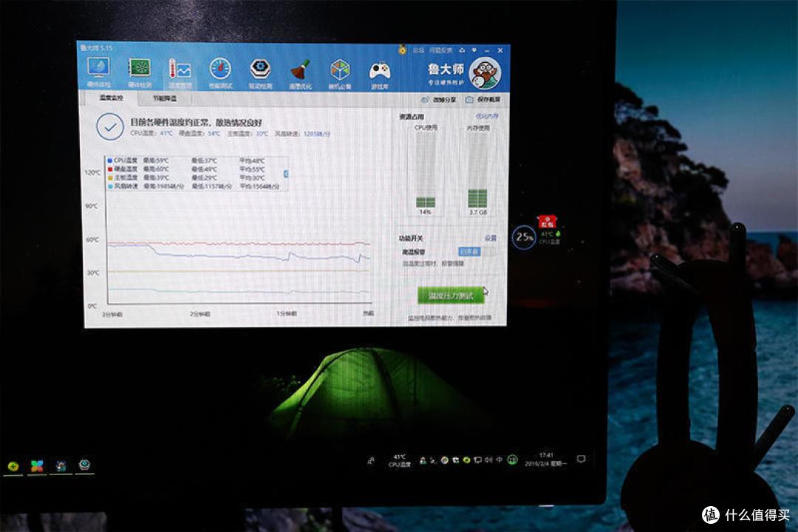Click the Lu Master avatar logo
Viewport: 798px width, 532px height.
485,73
